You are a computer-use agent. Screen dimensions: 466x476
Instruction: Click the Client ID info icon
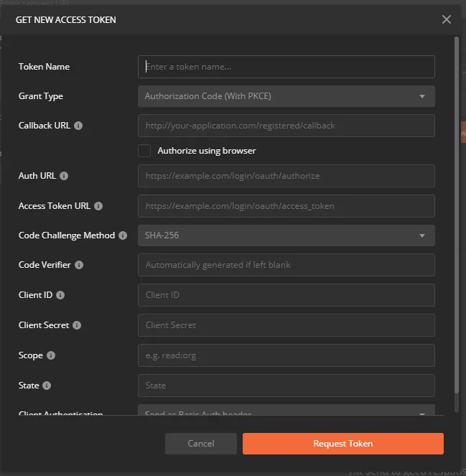[x=60, y=295]
